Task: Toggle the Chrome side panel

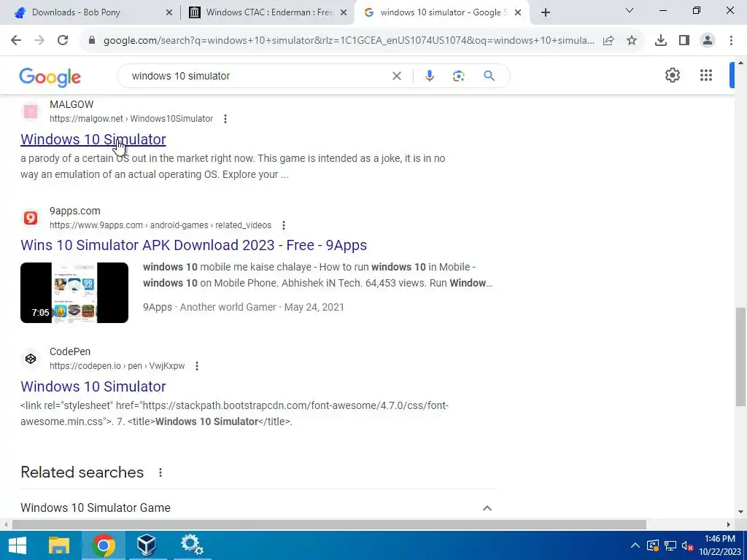Action: 684,41
